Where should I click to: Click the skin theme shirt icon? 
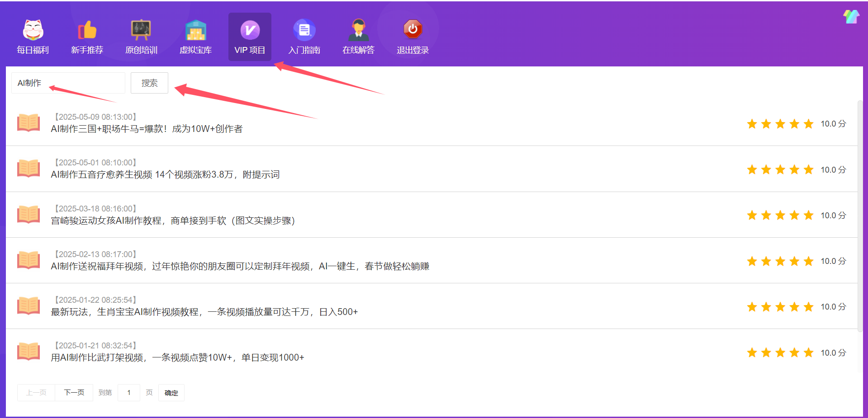(851, 17)
